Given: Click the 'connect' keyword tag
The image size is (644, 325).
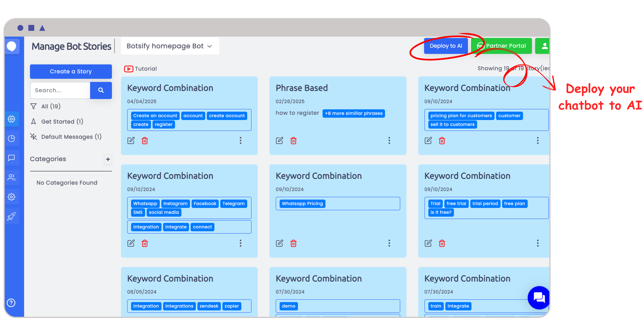Looking at the screenshot, I should 202,227.
